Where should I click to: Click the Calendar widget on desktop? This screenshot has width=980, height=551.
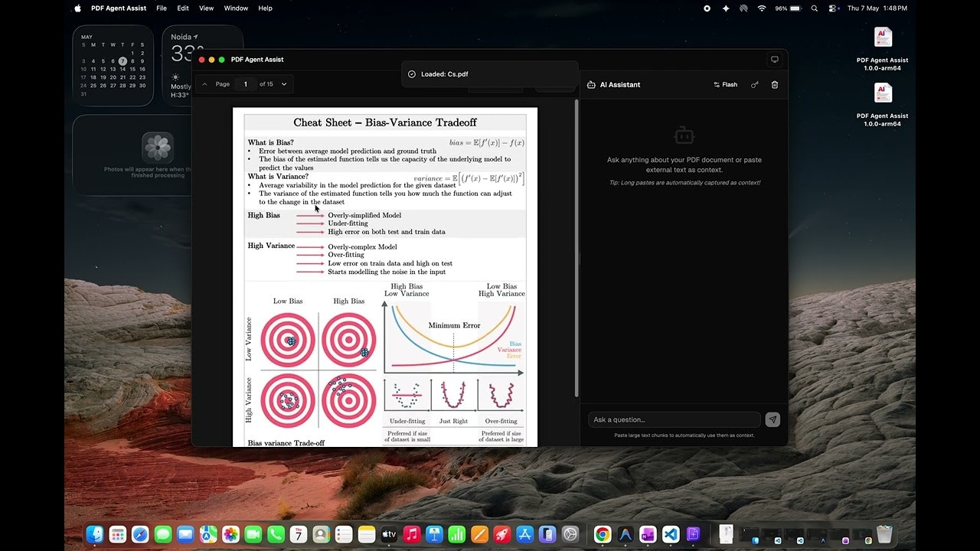pyautogui.click(x=113, y=66)
